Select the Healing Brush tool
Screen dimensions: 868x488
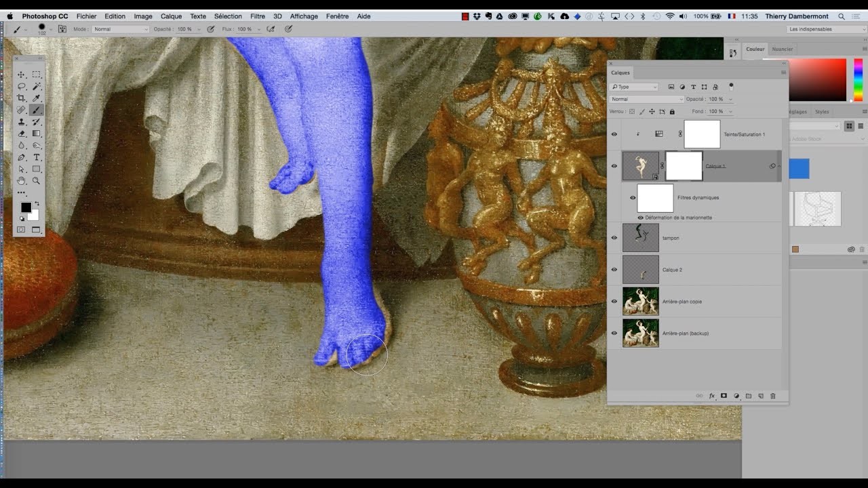22,110
